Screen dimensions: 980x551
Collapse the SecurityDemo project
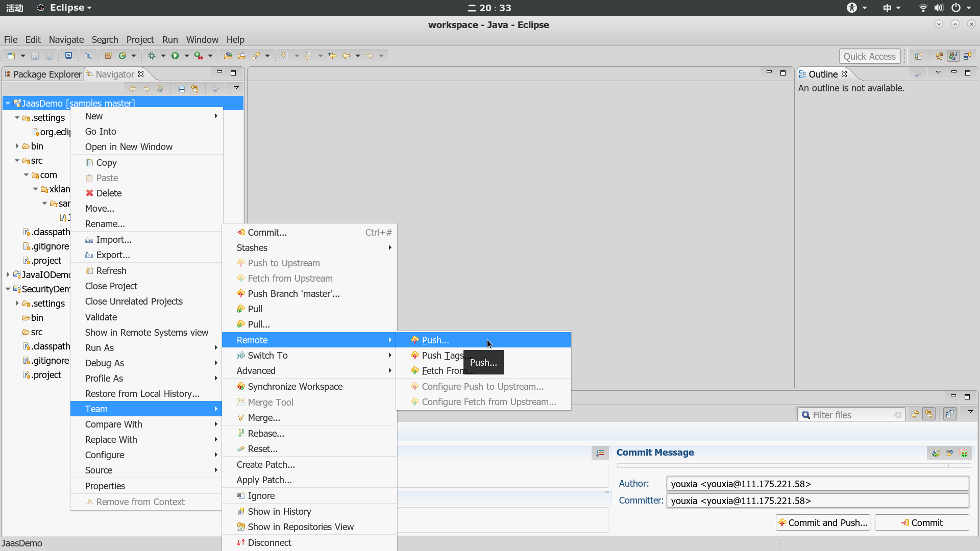[x=8, y=289]
